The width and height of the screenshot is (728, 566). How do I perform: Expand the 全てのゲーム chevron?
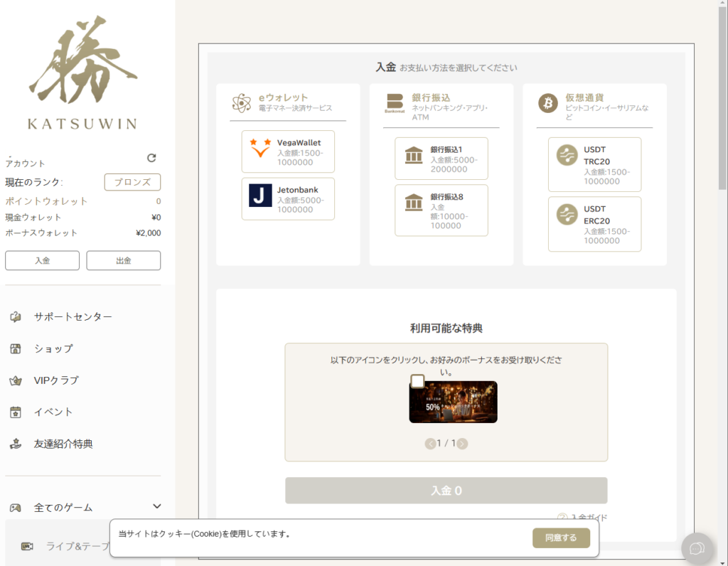[x=157, y=506]
